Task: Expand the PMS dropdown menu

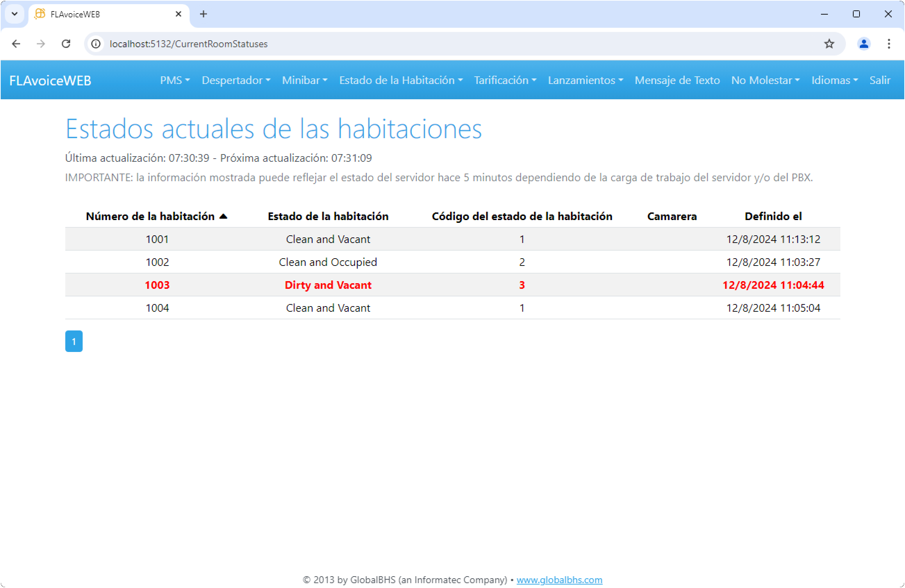Action: (x=175, y=80)
